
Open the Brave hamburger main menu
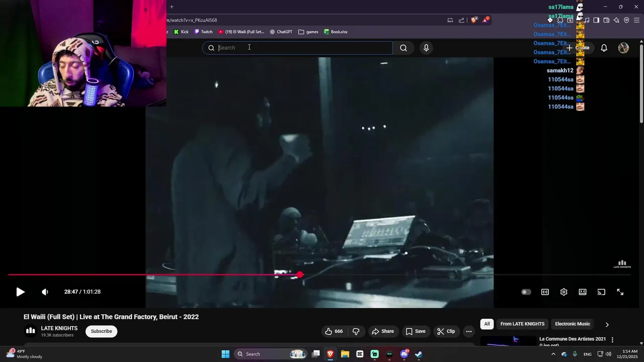(636, 20)
